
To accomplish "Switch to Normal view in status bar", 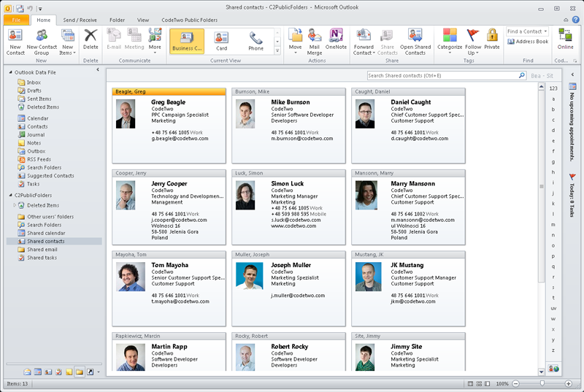I will point(470,383).
